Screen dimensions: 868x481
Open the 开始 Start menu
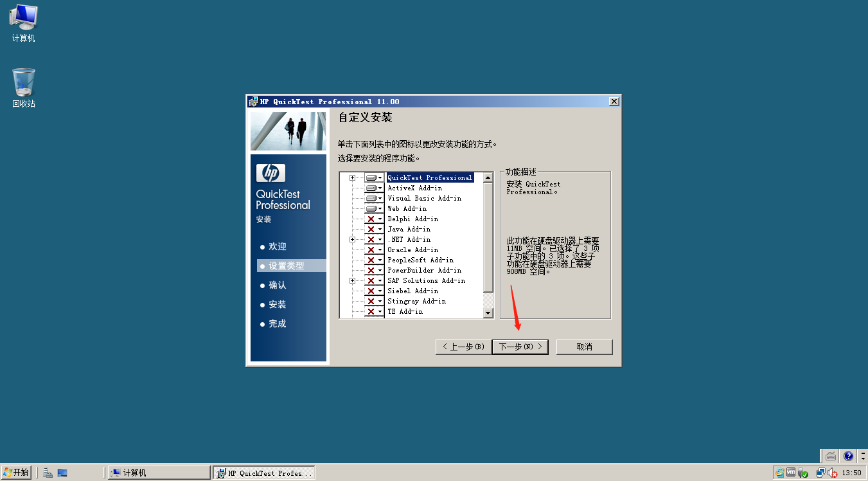[x=15, y=473]
